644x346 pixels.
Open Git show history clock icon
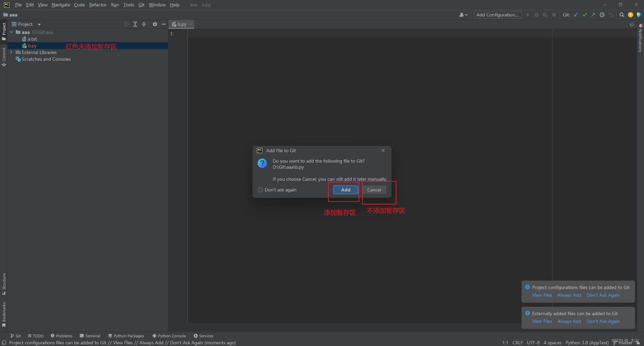click(x=602, y=15)
